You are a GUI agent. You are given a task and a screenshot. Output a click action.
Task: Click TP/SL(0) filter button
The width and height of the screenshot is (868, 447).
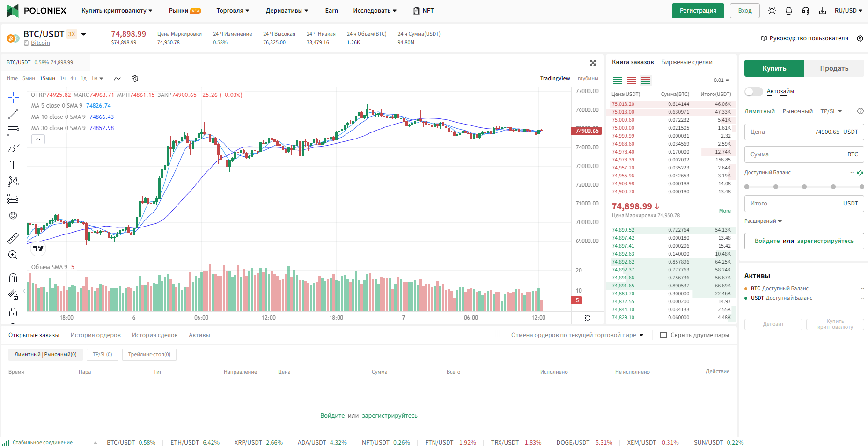click(103, 355)
